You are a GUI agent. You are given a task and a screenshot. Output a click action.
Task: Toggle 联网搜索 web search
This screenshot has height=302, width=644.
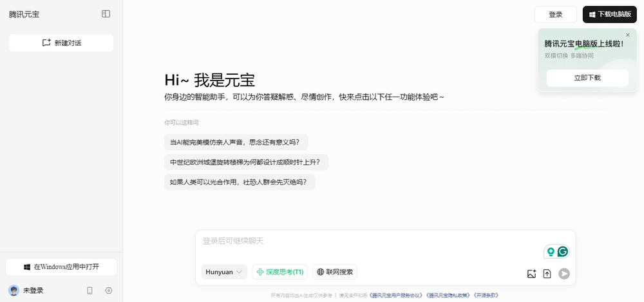(x=335, y=272)
